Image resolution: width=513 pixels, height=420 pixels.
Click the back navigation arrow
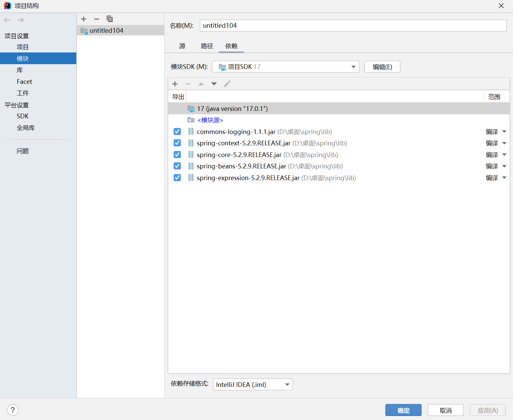[7, 20]
